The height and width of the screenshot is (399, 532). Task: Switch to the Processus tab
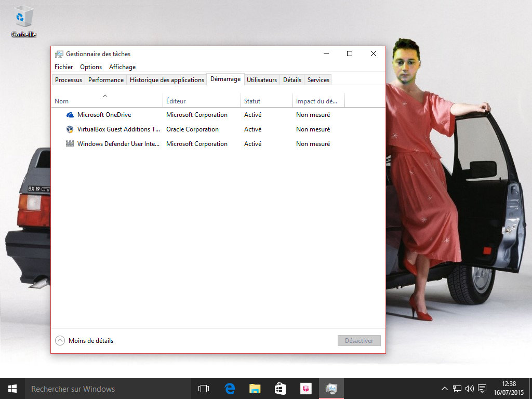(x=69, y=80)
